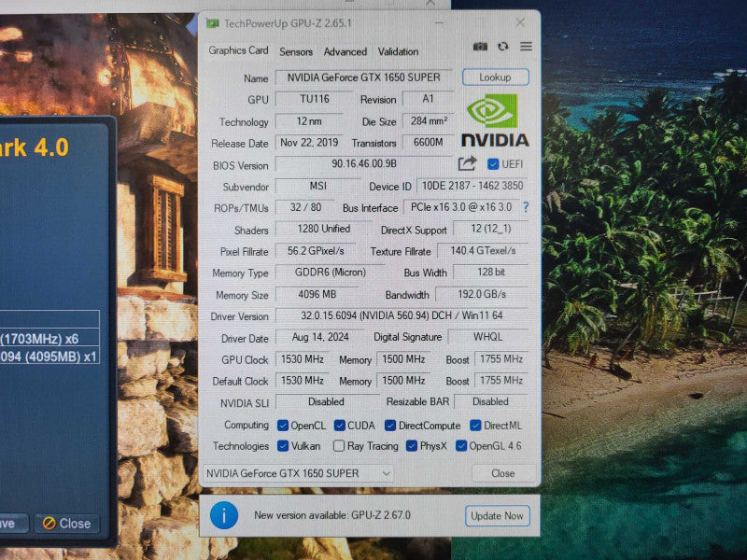Click the blue info icon in update bar
747x560 pixels.
pos(224,515)
